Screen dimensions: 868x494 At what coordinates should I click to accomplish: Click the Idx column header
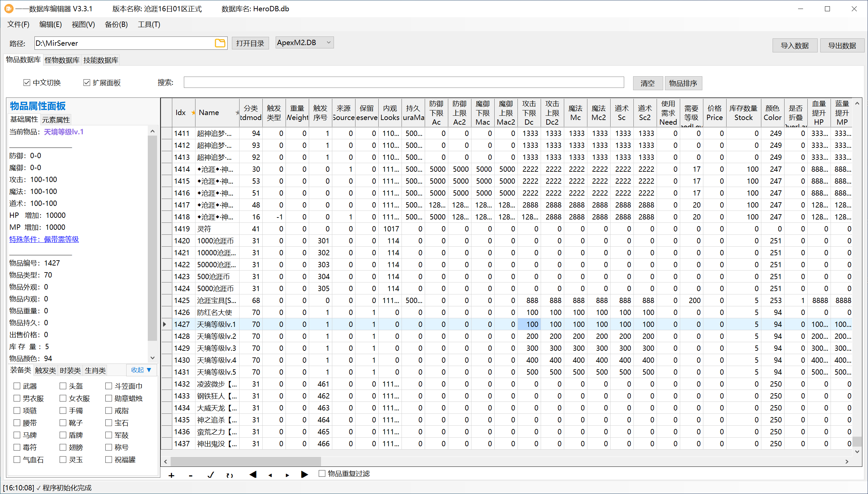(x=183, y=113)
